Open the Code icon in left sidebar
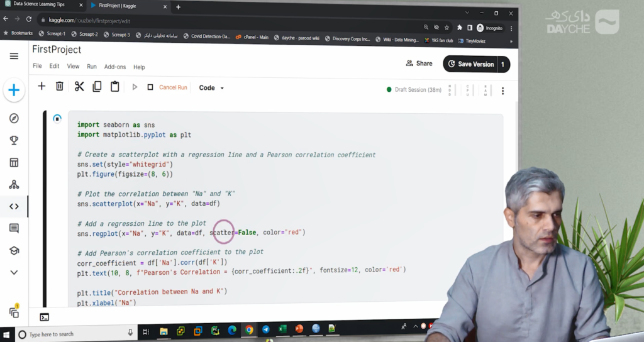 [x=14, y=206]
